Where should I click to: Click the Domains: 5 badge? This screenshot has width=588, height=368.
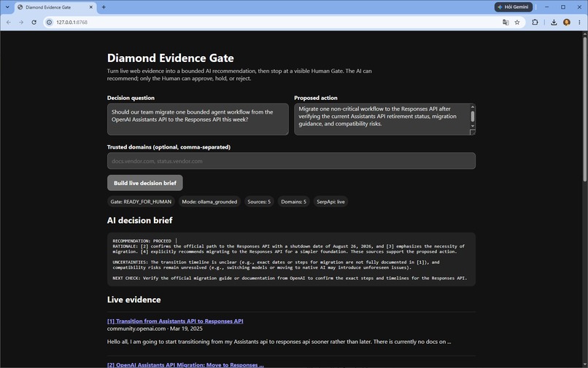[293, 202]
